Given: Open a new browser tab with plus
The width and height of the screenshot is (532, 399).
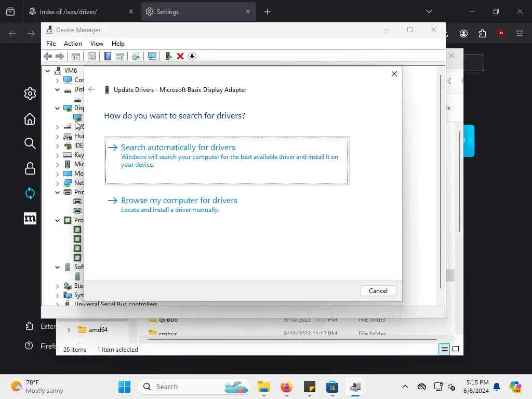Looking at the screenshot, I should point(268,12).
